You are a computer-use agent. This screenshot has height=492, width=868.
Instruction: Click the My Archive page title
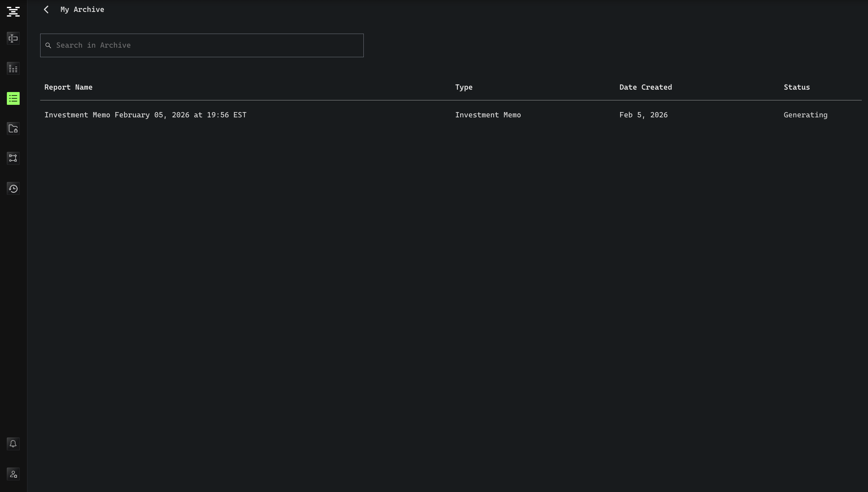click(x=82, y=10)
